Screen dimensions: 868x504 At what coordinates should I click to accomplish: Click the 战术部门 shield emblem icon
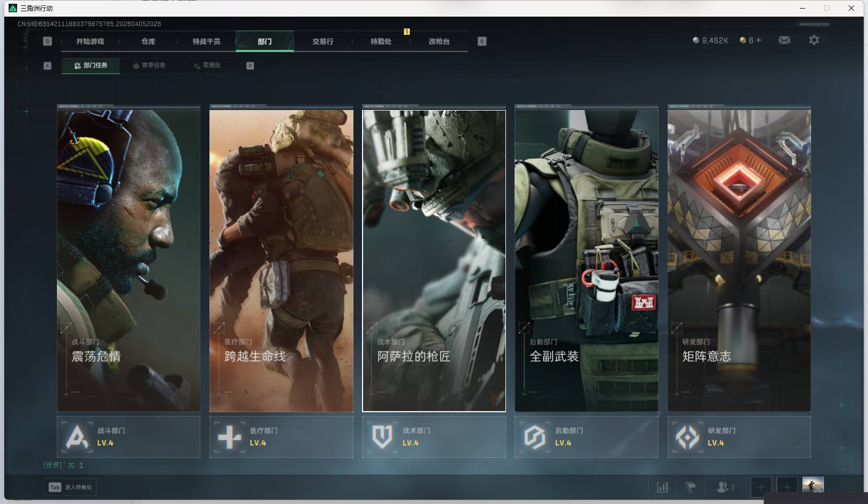pos(382,437)
